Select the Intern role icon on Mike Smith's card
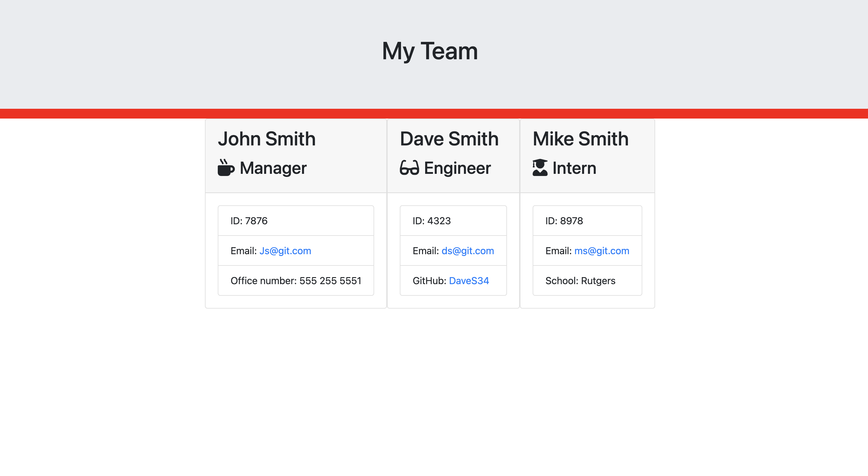 click(540, 168)
